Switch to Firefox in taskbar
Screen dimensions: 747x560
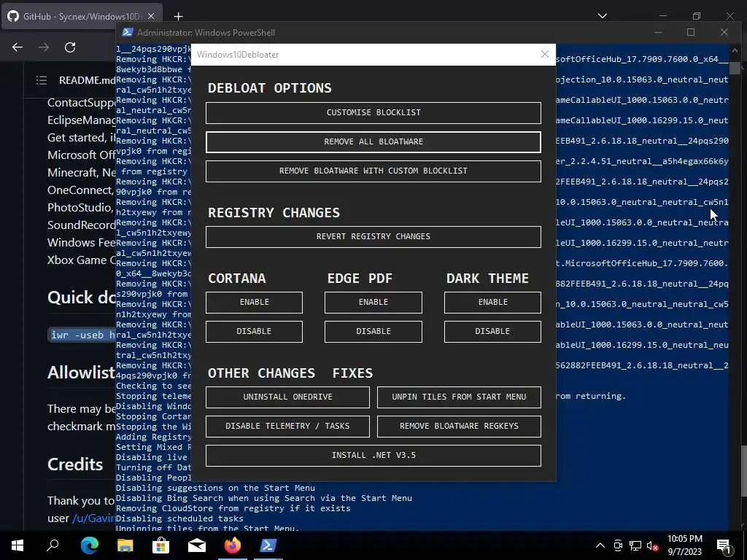click(233, 545)
